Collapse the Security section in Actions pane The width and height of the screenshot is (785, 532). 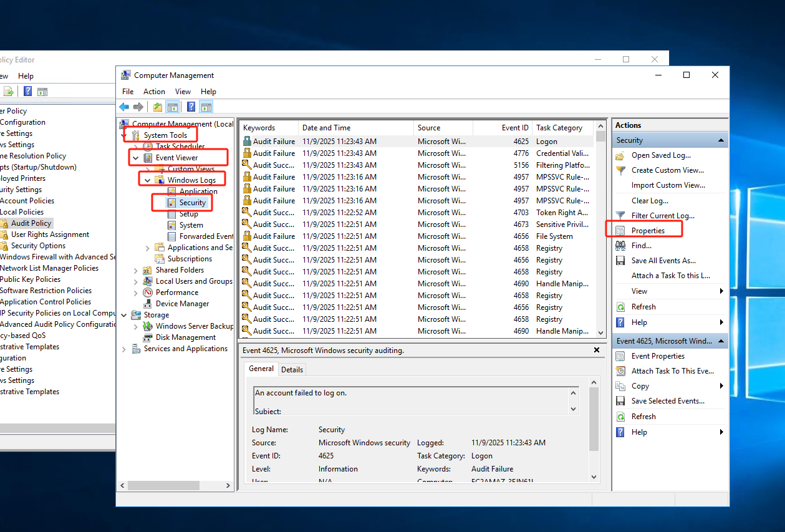721,140
